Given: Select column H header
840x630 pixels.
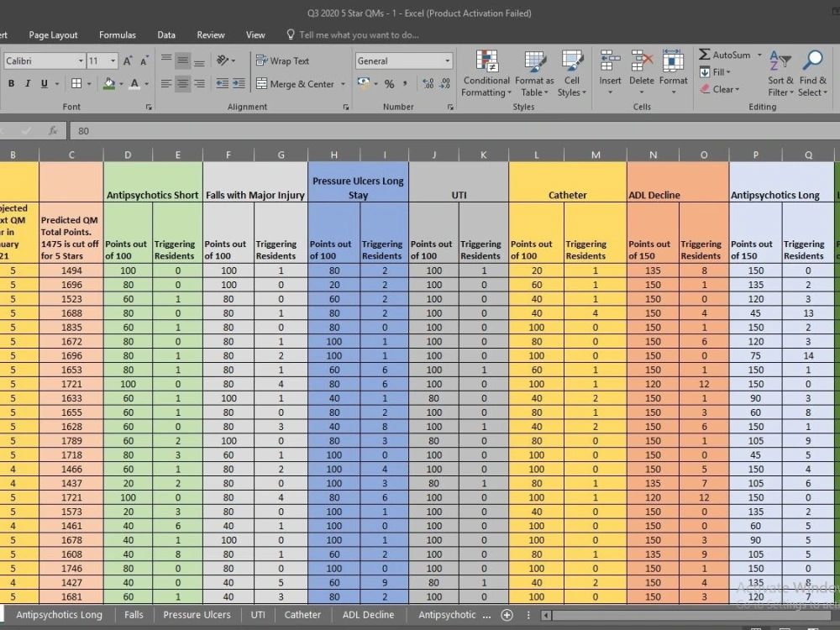Looking at the screenshot, I should coord(333,155).
